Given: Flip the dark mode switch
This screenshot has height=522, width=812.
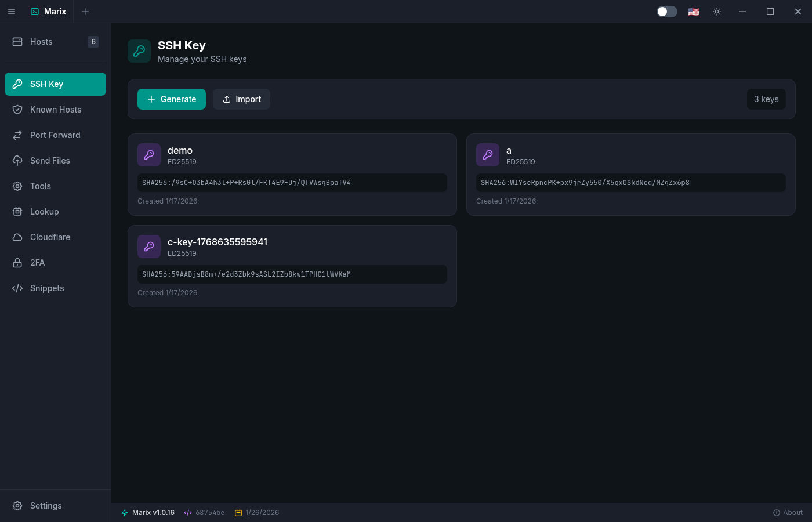Looking at the screenshot, I should pos(666,11).
